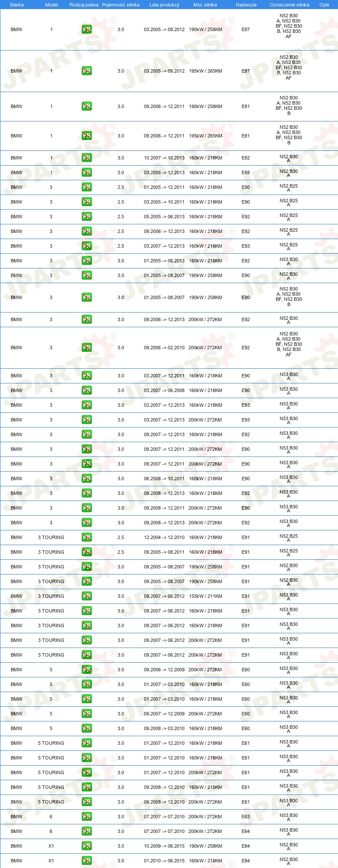Click fuel icon in 5 TOURING 01.2007 200kW row
The height and width of the screenshot is (868, 338).
pyautogui.click(x=86, y=772)
